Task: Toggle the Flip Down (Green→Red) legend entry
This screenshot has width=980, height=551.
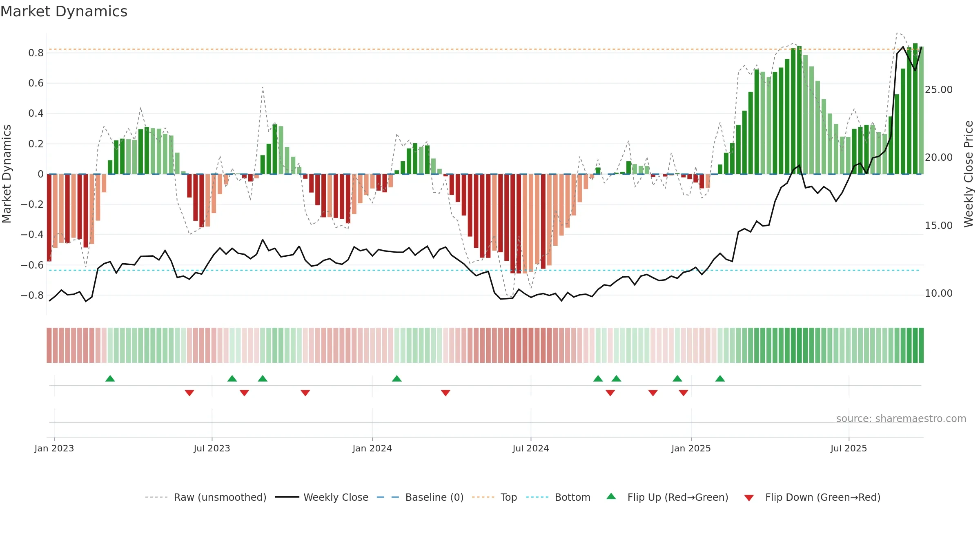Action: point(812,497)
